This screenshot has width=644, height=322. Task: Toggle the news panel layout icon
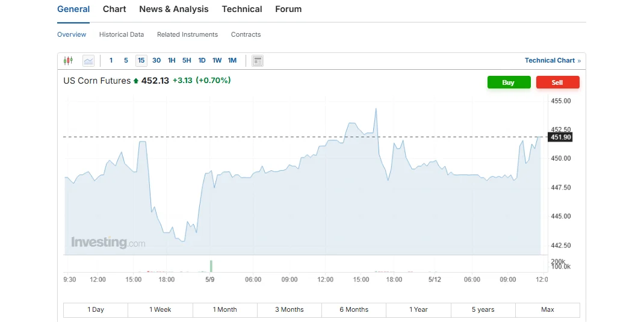[258, 60]
